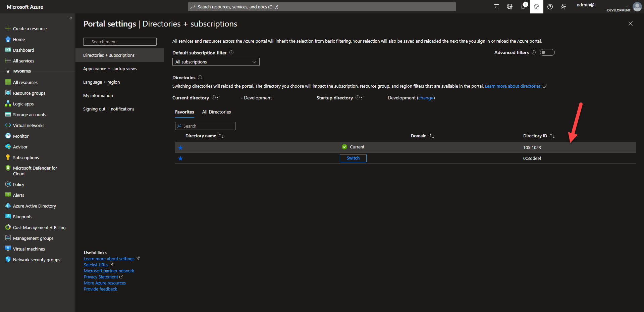This screenshot has height=312, width=644.
Task: Open Logic apps favorite
Action: tap(23, 104)
